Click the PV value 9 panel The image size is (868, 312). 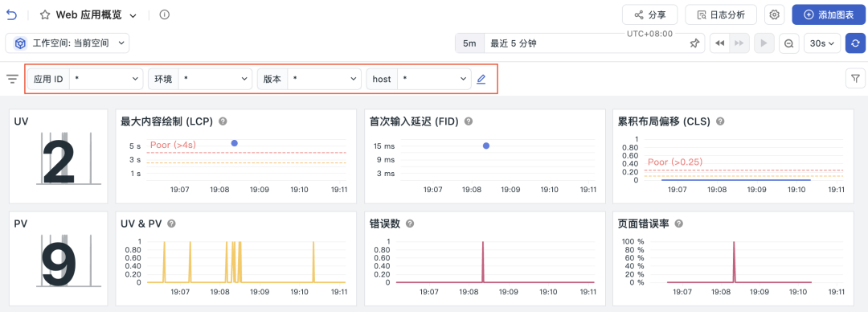[59, 258]
